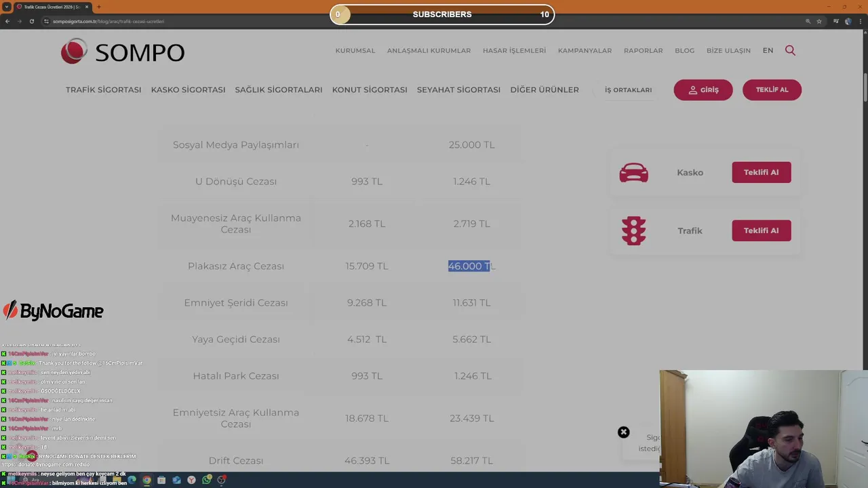
Task: Click the highlighted 46.000 TL value
Action: (x=471, y=266)
